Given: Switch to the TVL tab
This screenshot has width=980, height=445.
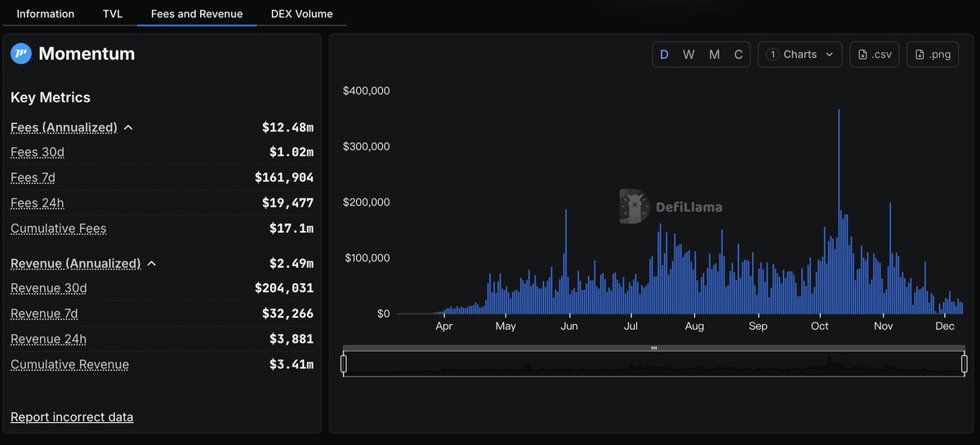Looking at the screenshot, I should (x=113, y=14).
